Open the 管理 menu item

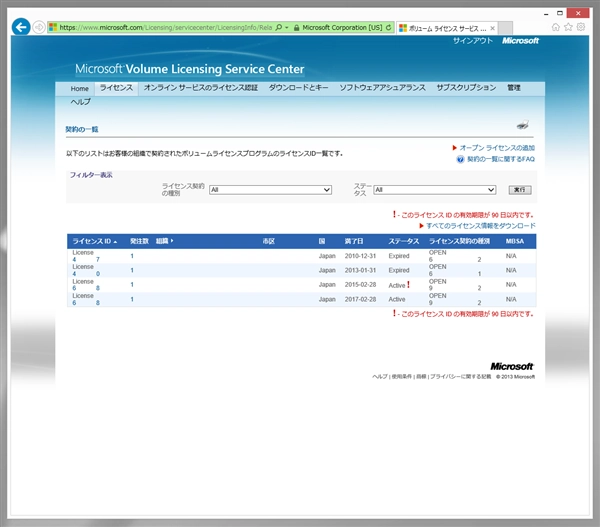click(514, 88)
